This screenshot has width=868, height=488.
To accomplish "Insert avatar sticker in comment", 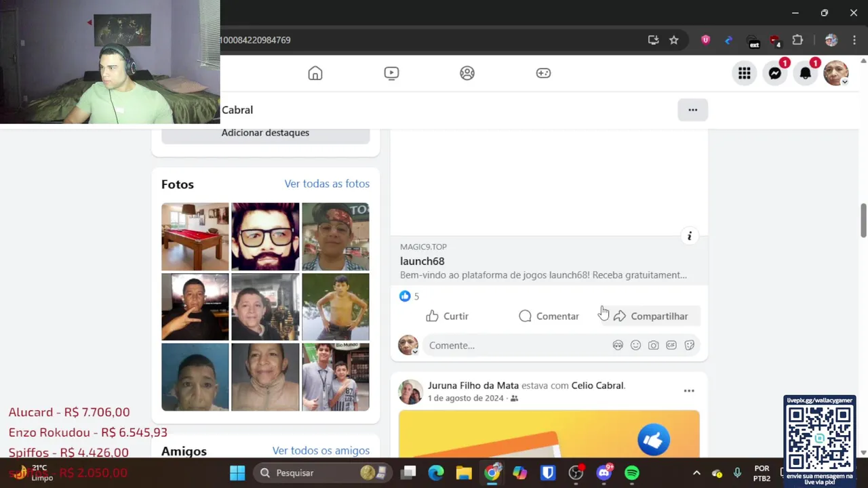I will 618,345.
